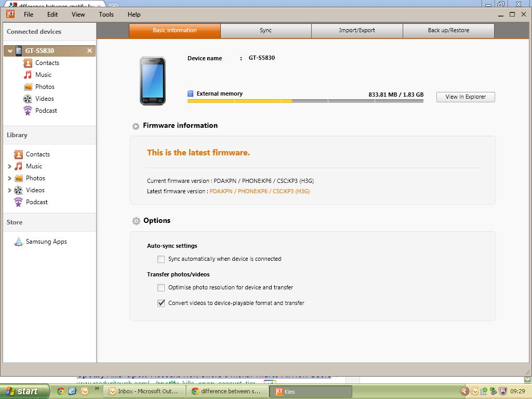Click the External memory blue card icon
Viewport: 532px width, 399px height.
(x=190, y=94)
